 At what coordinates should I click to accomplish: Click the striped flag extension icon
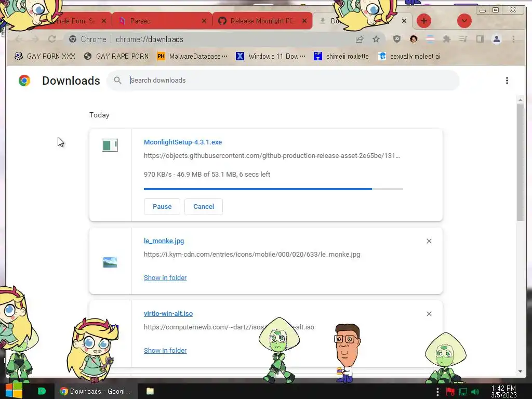430,39
